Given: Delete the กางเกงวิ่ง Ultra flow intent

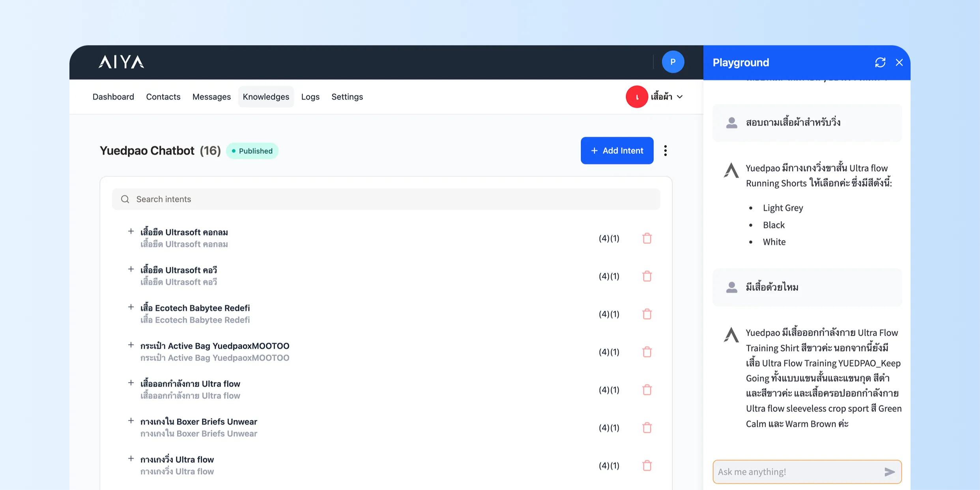Looking at the screenshot, I should pos(647,466).
